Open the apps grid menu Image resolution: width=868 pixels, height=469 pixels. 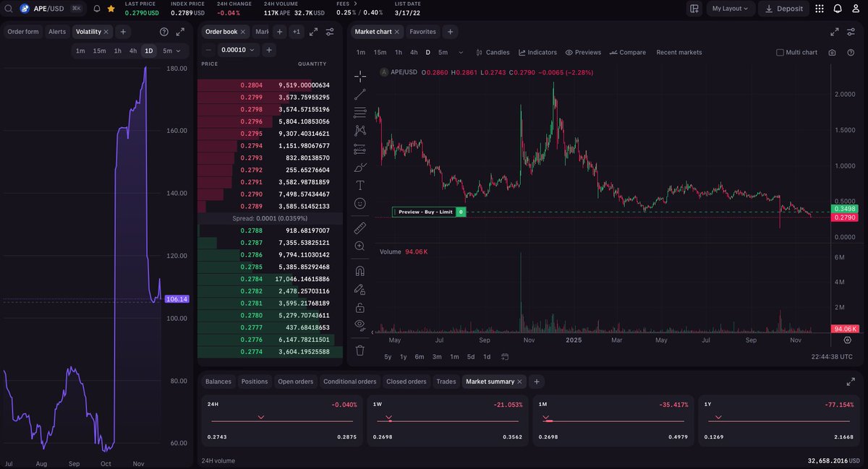click(819, 9)
